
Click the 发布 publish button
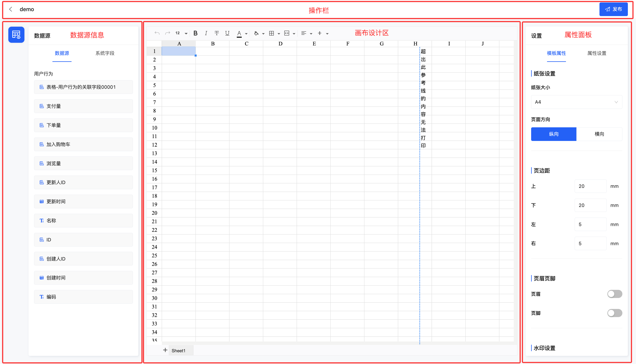coord(613,9)
